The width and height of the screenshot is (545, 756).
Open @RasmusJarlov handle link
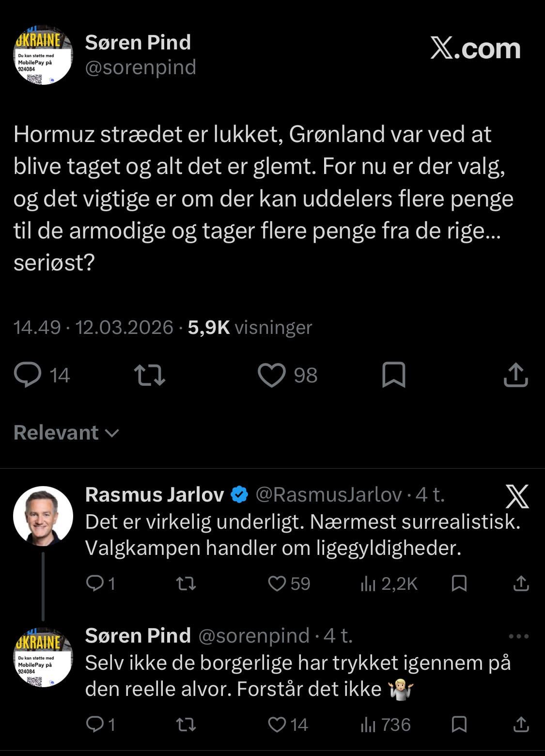point(328,495)
